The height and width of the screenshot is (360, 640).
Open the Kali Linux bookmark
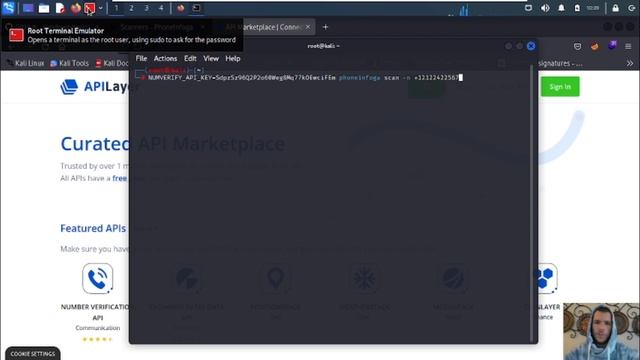coord(25,63)
